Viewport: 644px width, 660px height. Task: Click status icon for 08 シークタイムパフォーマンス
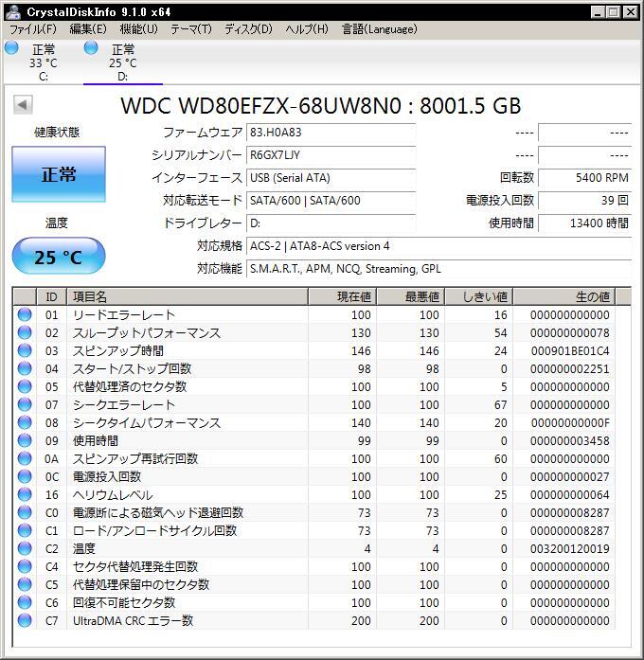click(x=25, y=422)
